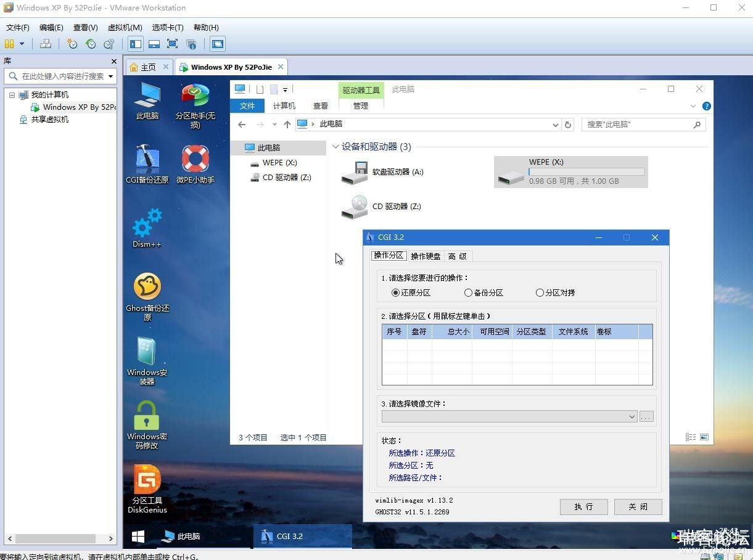Click the VMware suspend/pause toolbar icon
This screenshot has height=560, width=753.
[x=9, y=44]
